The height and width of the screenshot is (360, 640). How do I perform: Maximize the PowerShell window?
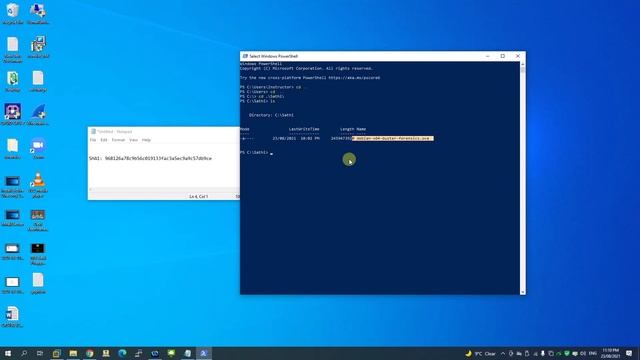click(503, 56)
